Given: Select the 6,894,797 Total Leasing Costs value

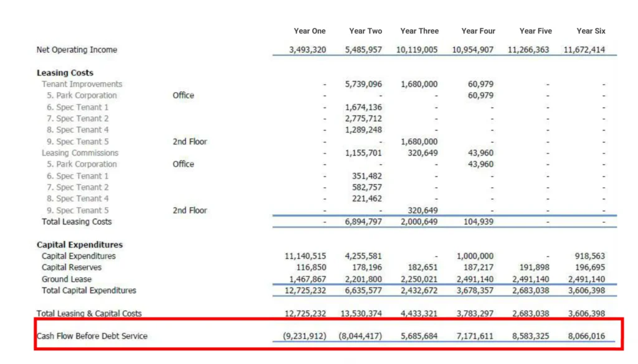Looking at the screenshot, I should click(363, 222).
